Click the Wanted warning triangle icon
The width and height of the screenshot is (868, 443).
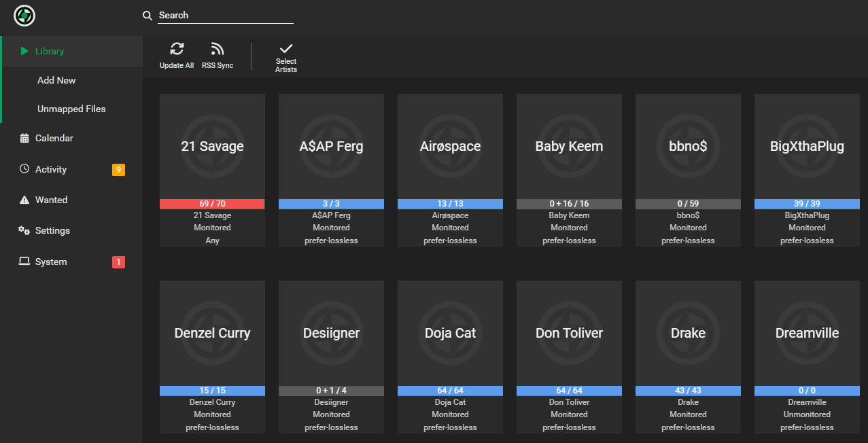point(24,200)
